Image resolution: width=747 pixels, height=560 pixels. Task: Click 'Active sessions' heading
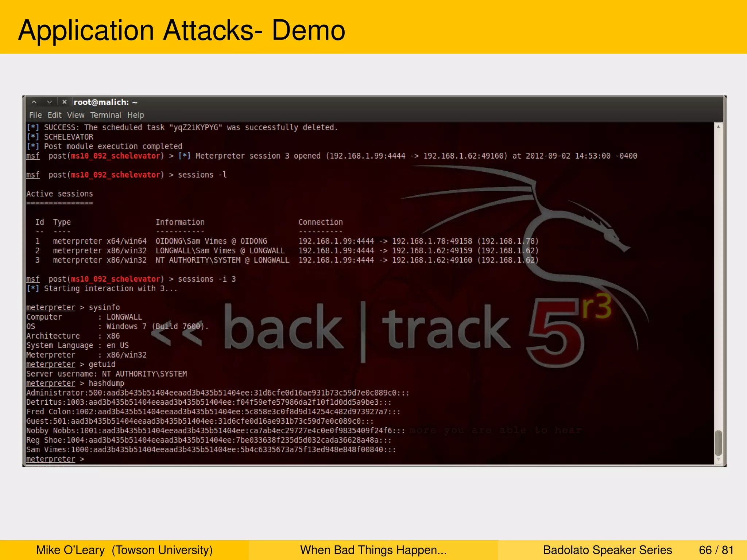coord(59,194)
